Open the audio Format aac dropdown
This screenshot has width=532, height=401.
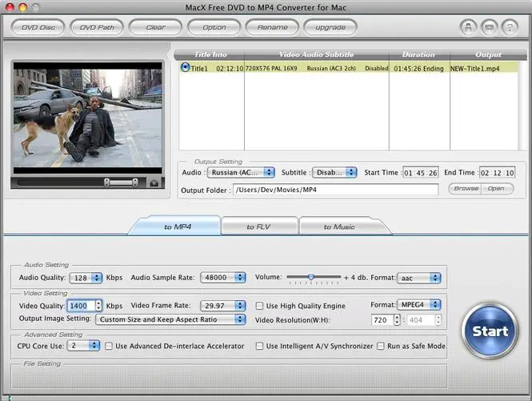[x=418, y=278]
